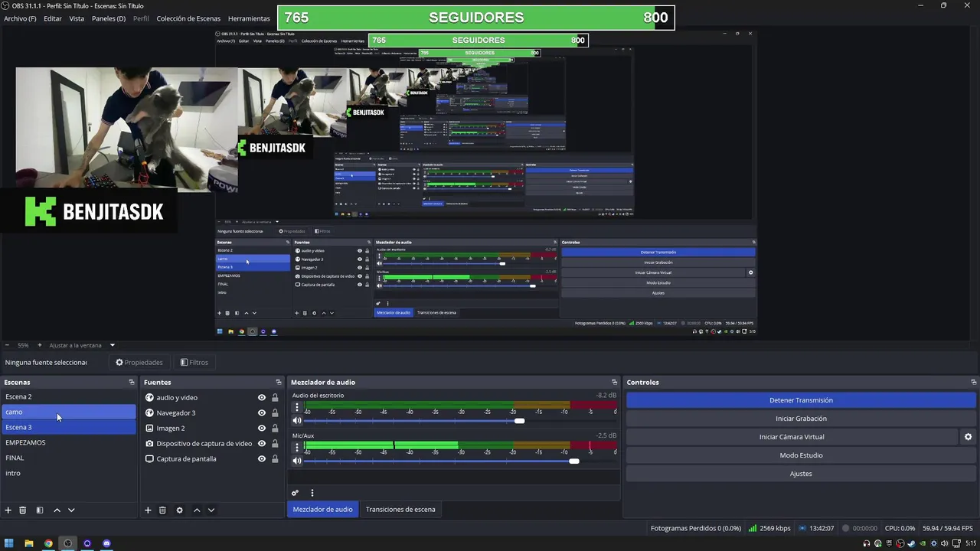
Task: Open scene filters icon in Escenas toolbar
Action: 40,510
